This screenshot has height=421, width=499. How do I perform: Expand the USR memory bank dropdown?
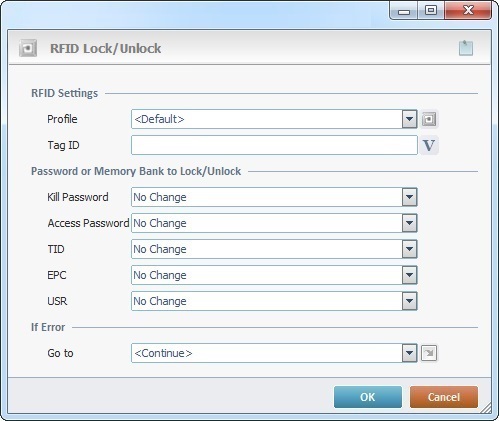(x=409, y=301)
